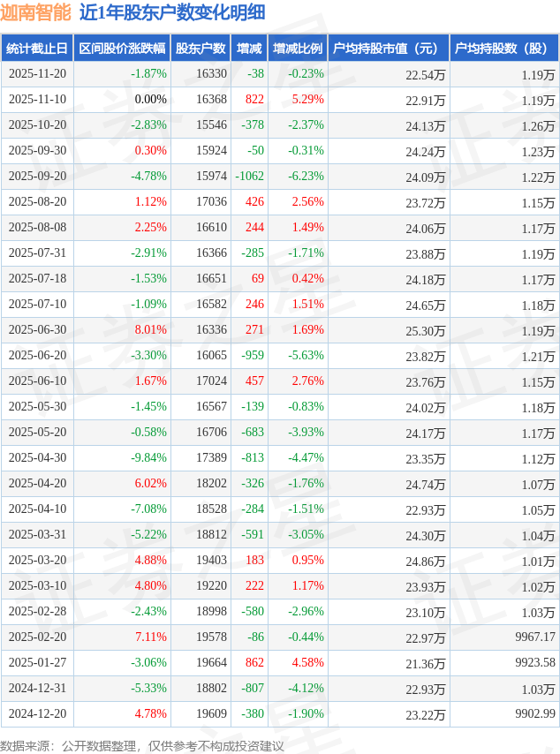
Task: Click the 数据来源 disclaimer footer text
Action: (x=142, y=746)
